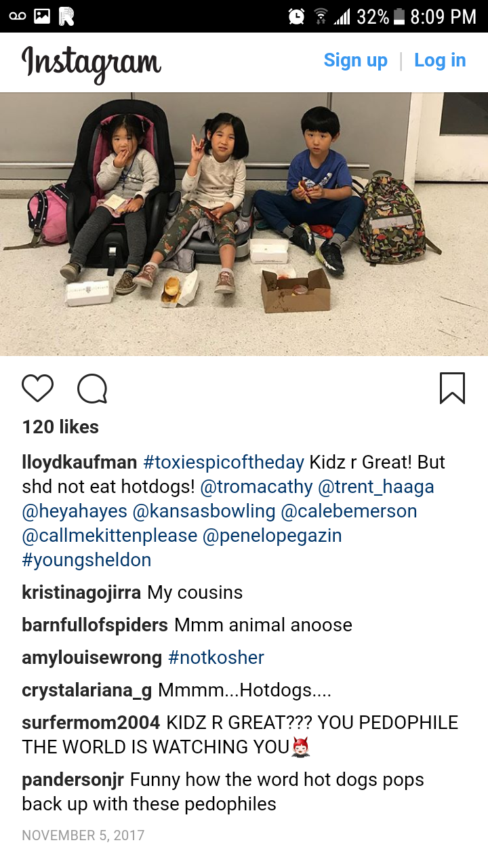Image resolution: width=488 pixels, height=868 pixels.
Task: Tap the Instagram logo
Action: tap(91, 63)
